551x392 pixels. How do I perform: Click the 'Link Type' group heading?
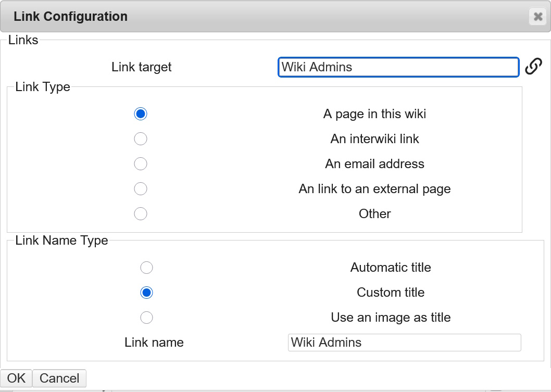43,87
